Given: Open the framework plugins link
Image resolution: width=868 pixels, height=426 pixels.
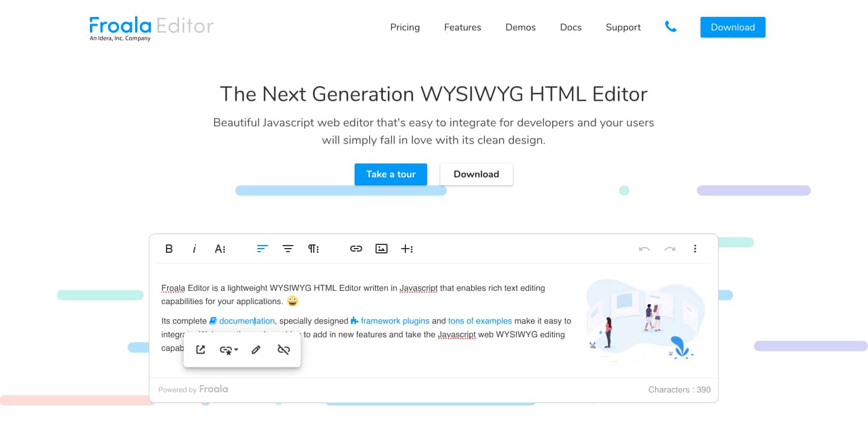Looking at the screenshot, I should 395,321.
